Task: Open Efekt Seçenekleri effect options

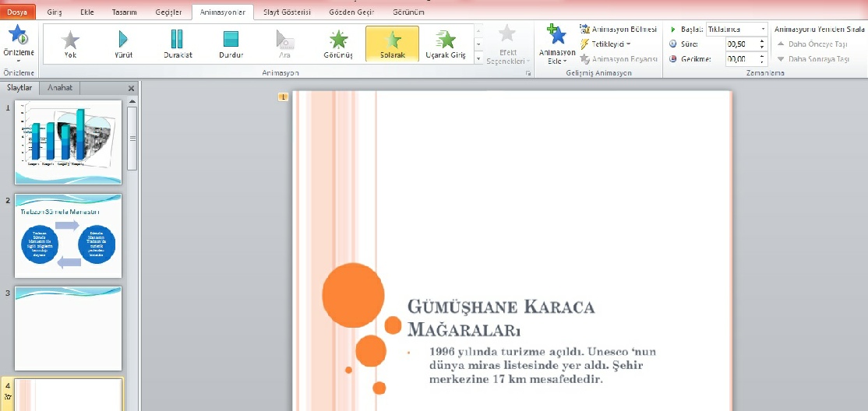Action: 507,44
